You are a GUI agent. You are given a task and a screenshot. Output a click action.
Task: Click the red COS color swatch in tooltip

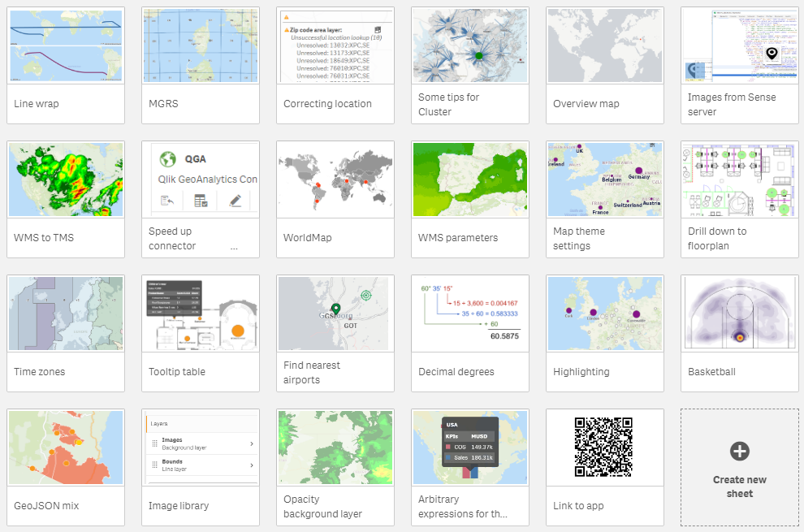pyautogui.click(x=448, y=447)
